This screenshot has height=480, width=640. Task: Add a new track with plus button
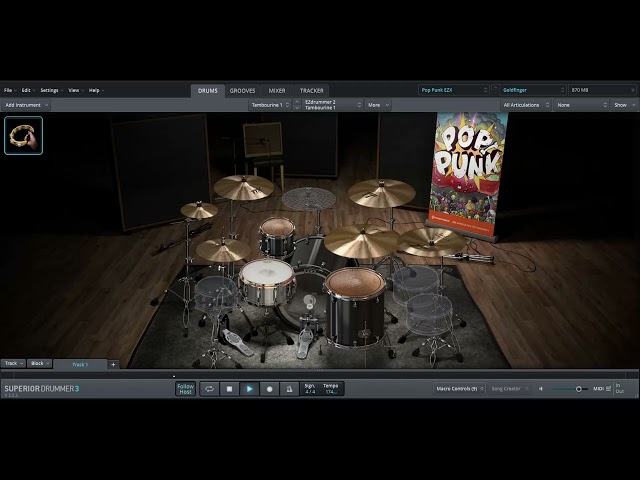[x=113, y=364]
